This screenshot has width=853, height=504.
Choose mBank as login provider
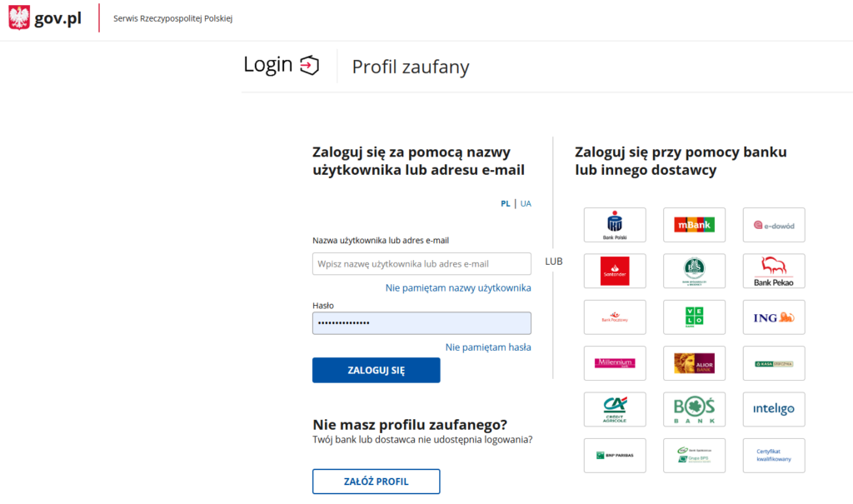click(x=694, y=225)
